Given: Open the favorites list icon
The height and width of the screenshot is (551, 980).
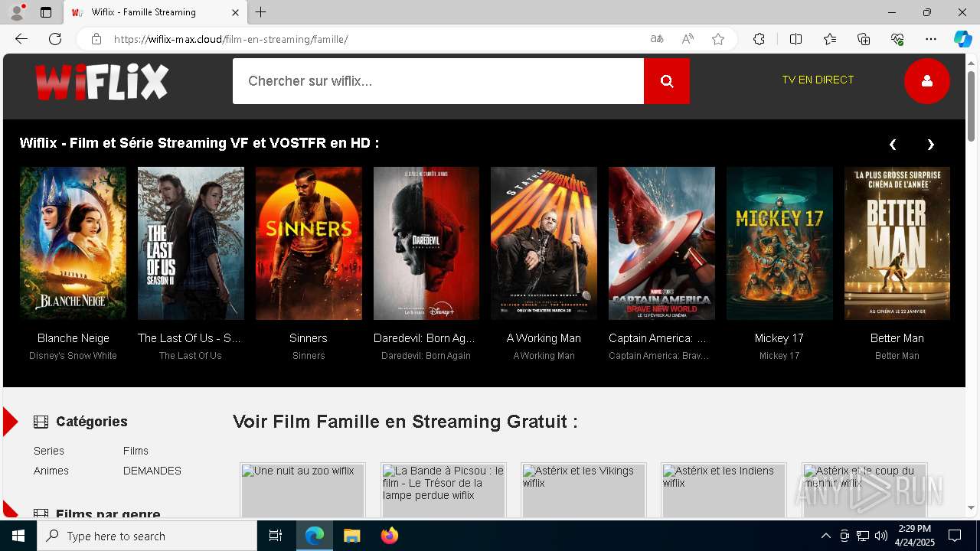Looking at the screenshot, I should [x=830, y=39].
